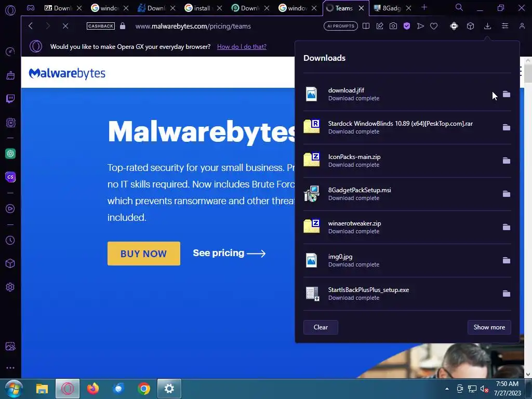Click the snapshot camera icon
Viewport: 532px width, 399px height.
coord(393,26)
